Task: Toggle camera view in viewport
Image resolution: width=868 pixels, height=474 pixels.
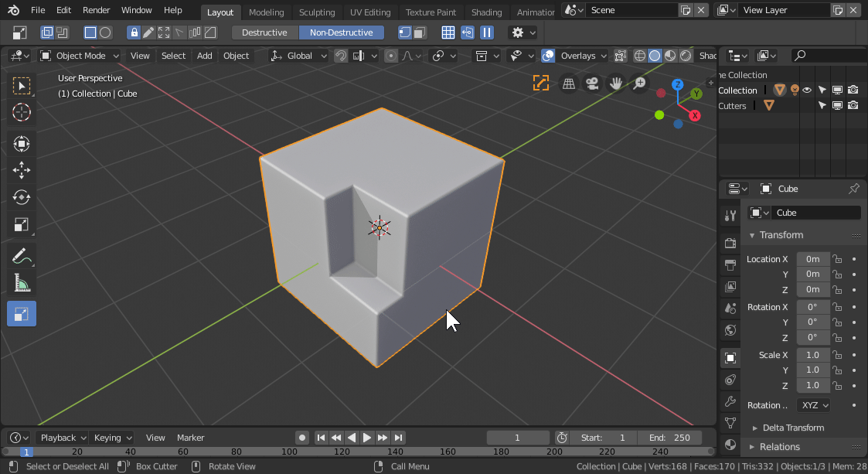Action: (592, 84)
